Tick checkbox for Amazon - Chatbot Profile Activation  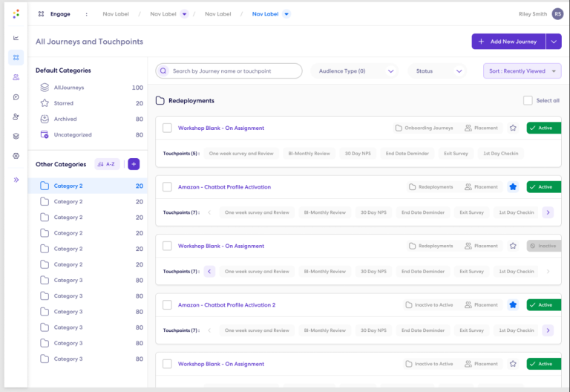pyautogui.click(x=167, y=187)
